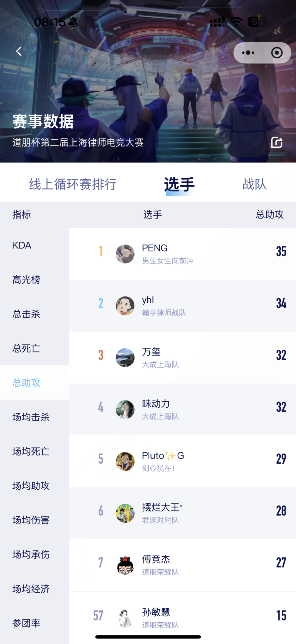Select KDA metric in sidebar
The width and height of the screenshot is (296, 644).
click(x=22, y=245)
